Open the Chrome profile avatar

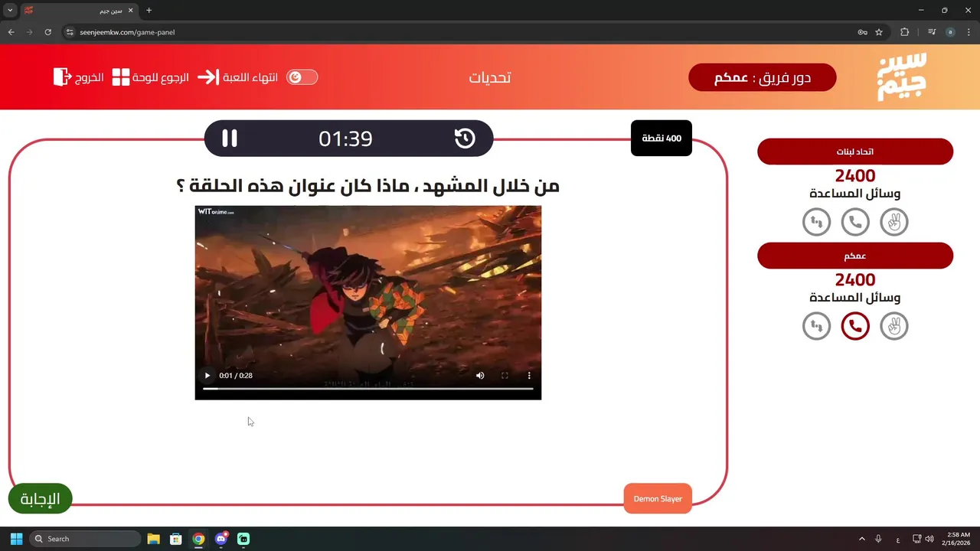tap(950, 32)
